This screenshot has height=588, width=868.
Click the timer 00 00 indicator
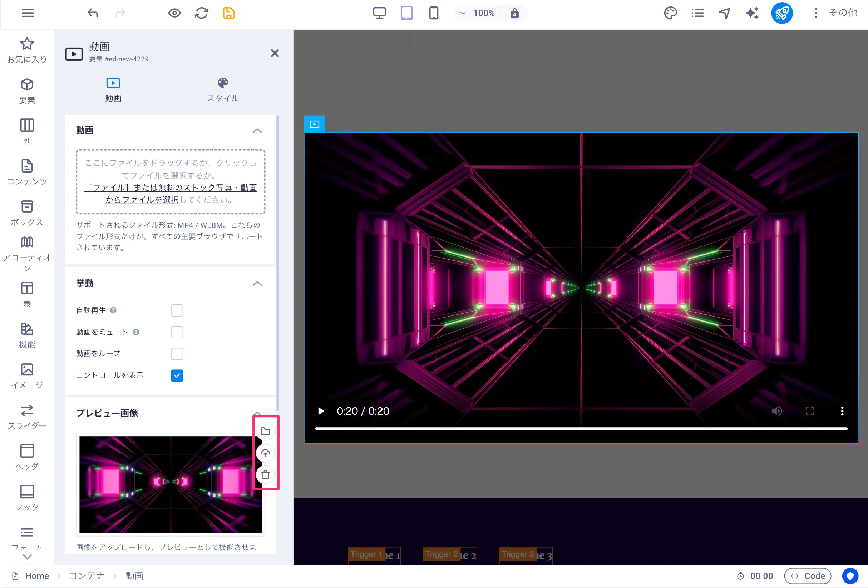pos(755,576)
